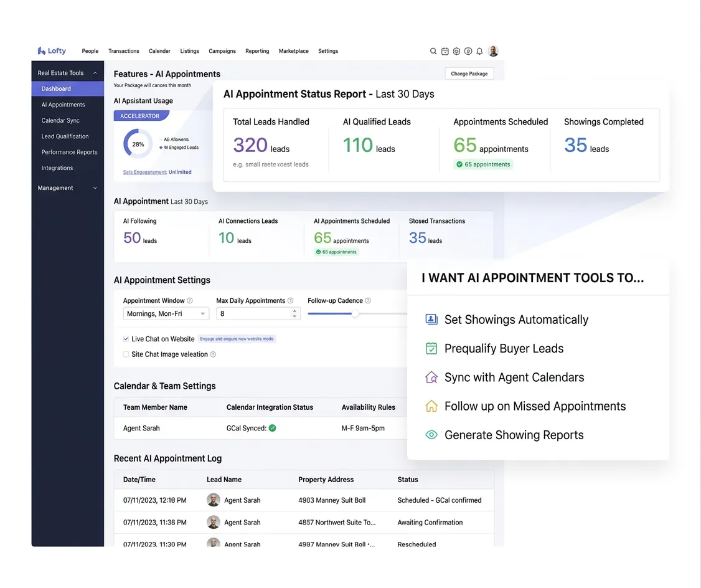The width and height of the screenshot is (701, 588).
Task: Click the Set Showings Automatically icon
Action: point(431,319)
